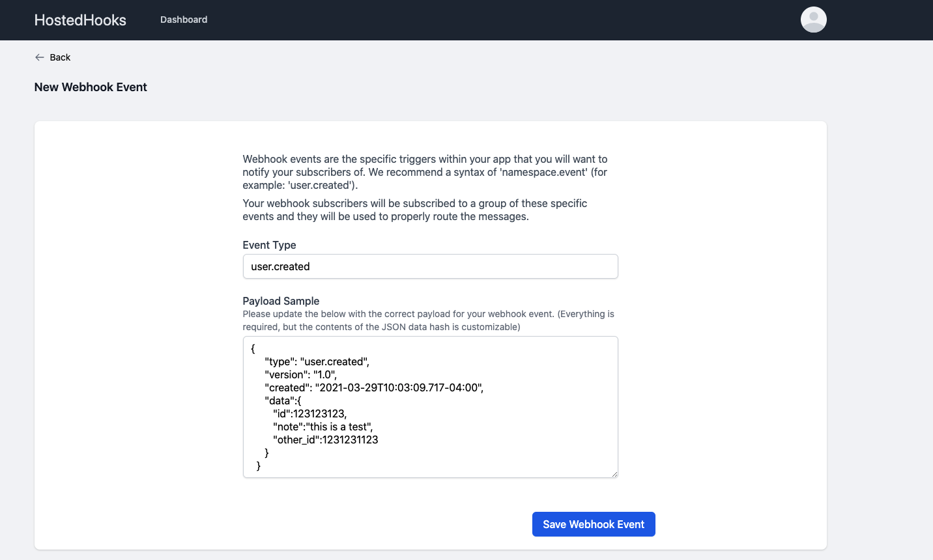Grab the textarea resize handle corner
The height and width of the screenshot is (560, 933).
[614, 474]
